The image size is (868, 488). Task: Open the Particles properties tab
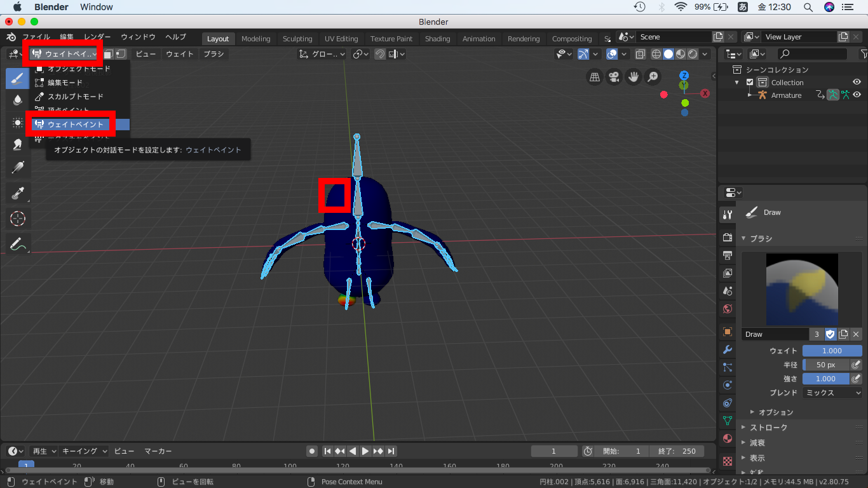pos(728,367)
